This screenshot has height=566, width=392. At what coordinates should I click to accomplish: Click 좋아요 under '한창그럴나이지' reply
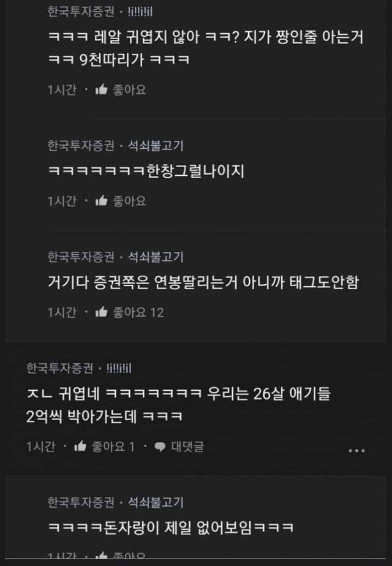point(129,201)
